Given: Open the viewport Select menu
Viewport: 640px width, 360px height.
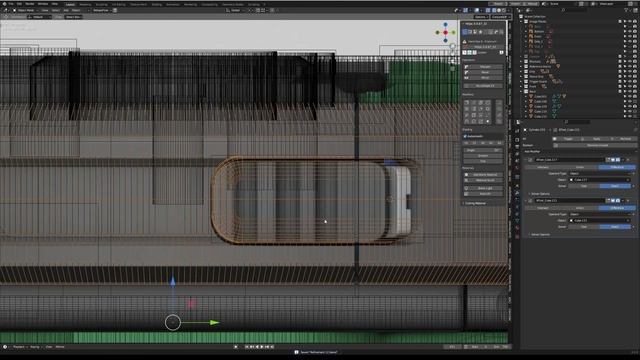Looking at the screenshot, I should pyautogui.click(x=56, y=10).
